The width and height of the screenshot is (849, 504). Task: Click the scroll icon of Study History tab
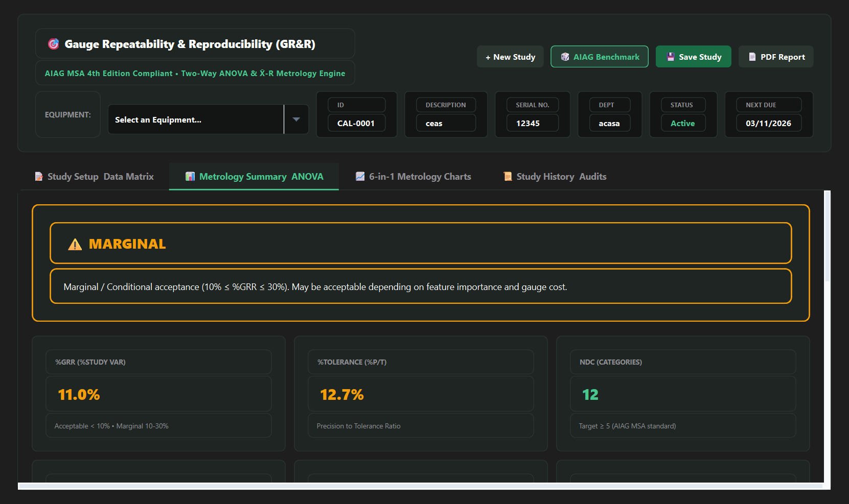508,176
